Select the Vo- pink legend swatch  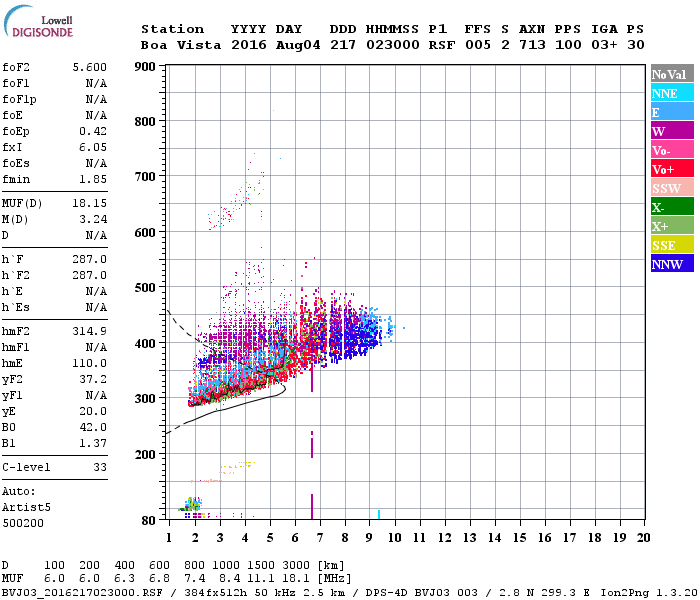point(672,150)
